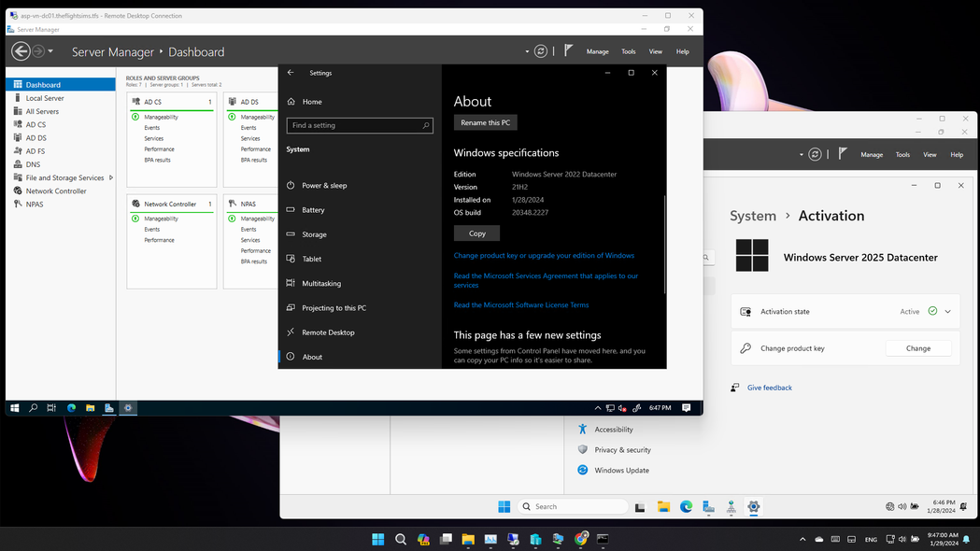Open Events in the AD CS tile
Screen dimensions: 980x551
[x=152, y=127]
